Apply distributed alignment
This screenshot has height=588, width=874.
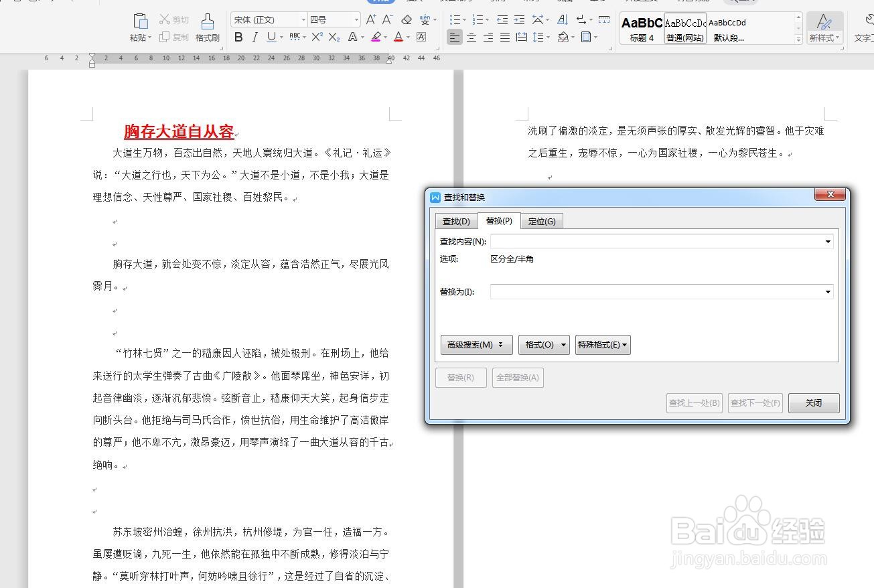(522, 38)
